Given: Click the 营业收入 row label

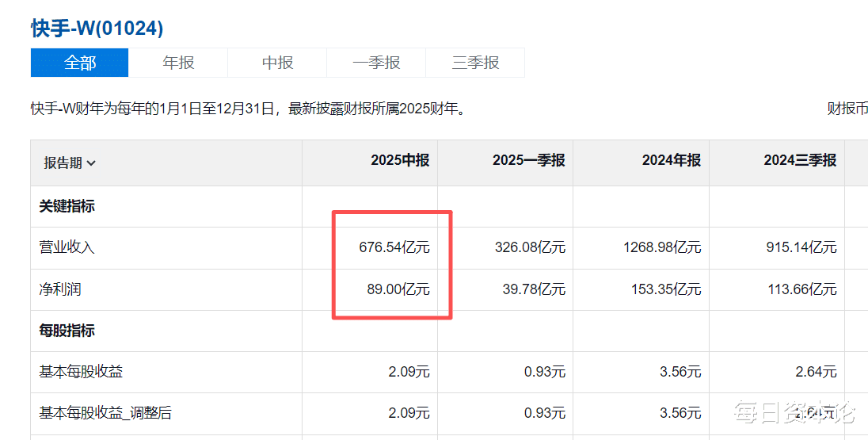Looking at the screenshot, I should 67,247.
